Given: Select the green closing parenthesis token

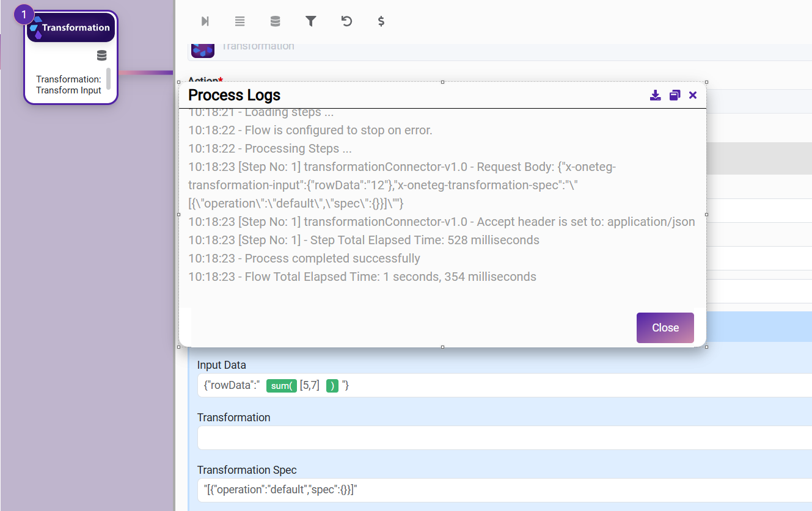Looking at the screenshot, I should tap(332, 386).
